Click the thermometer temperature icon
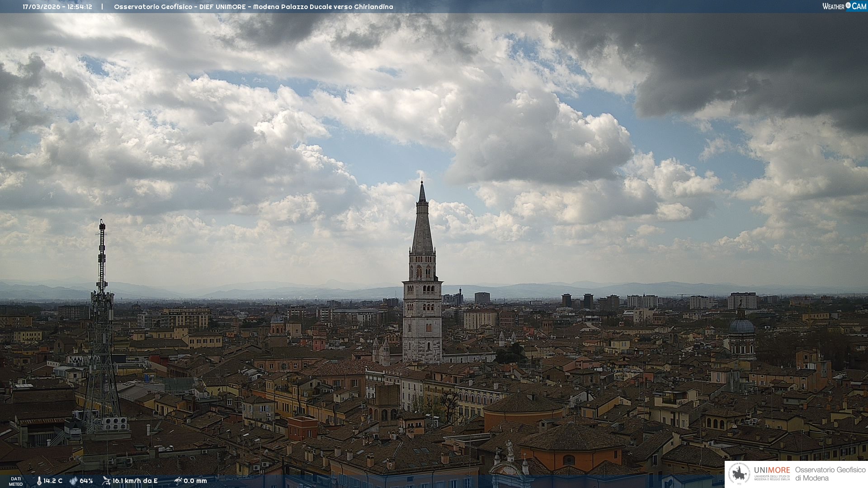868x488 pixels. [39, 481]
